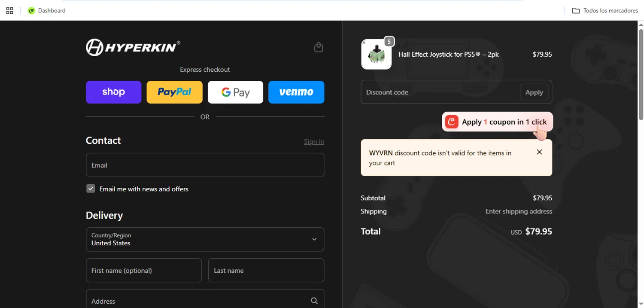Expand the Country/Region dropdown

[x=205, y=239]
